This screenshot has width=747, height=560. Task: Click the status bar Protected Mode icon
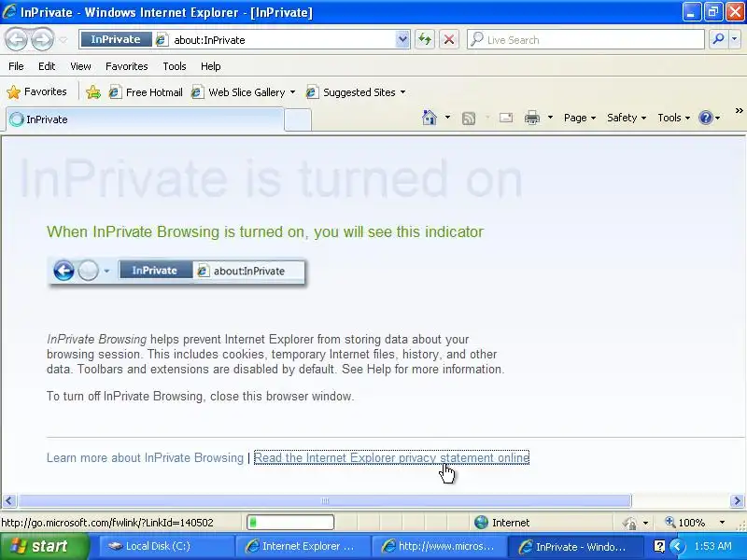click(x=630, y=523)
